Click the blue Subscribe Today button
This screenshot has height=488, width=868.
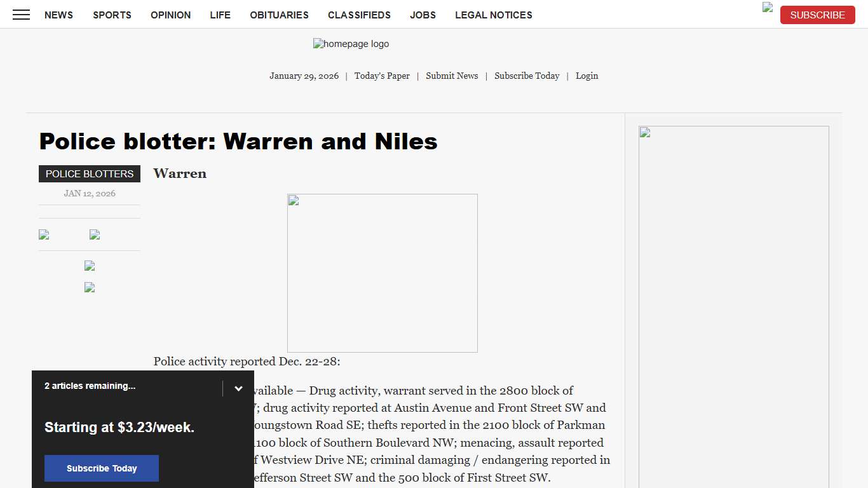pyautogui.click(x=102, y=468)
